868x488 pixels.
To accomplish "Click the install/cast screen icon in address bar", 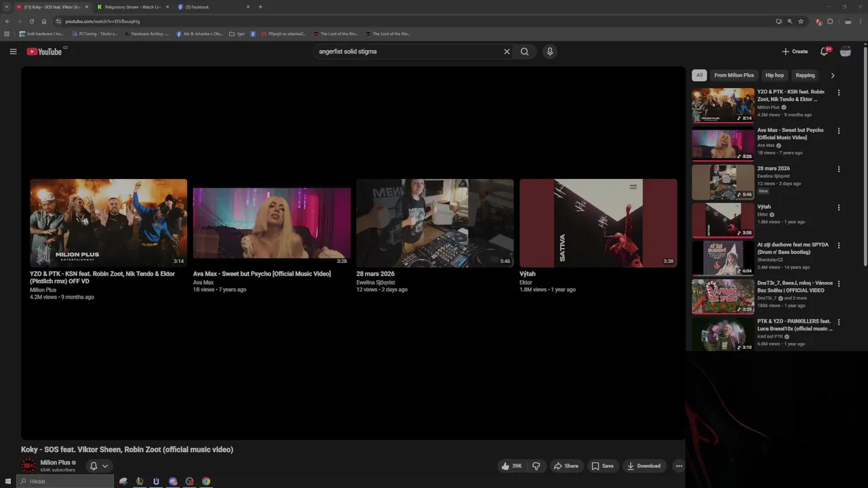I will pos(778,21).
